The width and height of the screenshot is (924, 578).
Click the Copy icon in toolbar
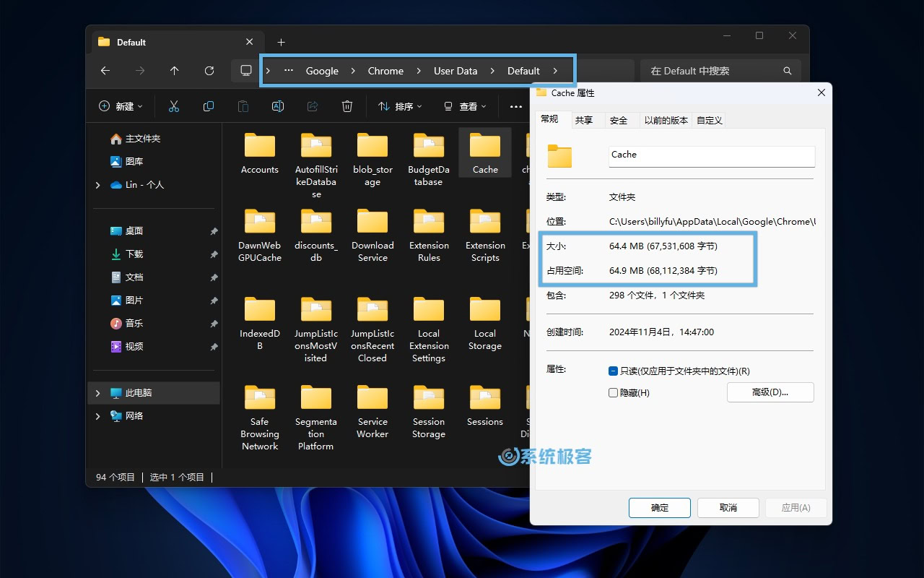click(x=209, y=106)
